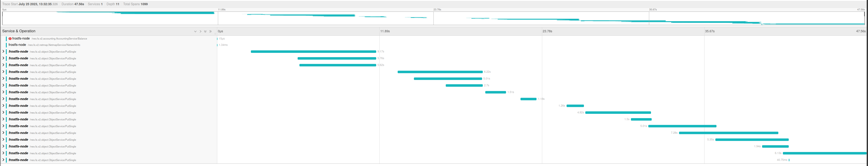Click the 23.78s tick in timeline header
This screenshot has width=868, height=166.
(x=547, y=31)
